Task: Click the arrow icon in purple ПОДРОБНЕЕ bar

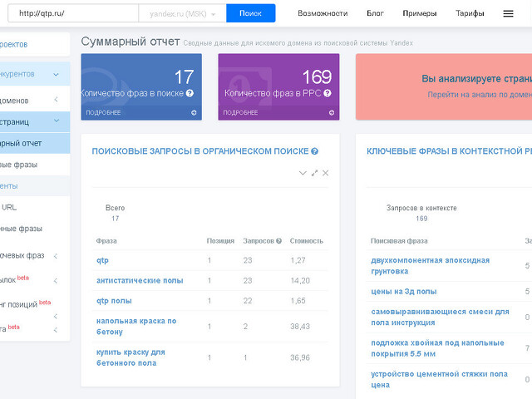Action: point(332,113)
